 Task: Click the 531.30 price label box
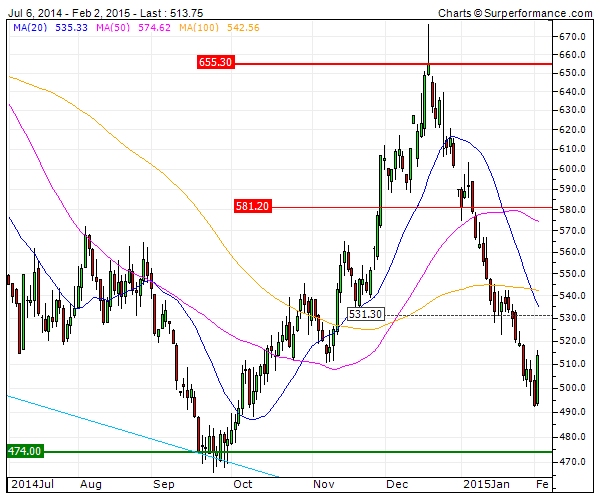pos(365,314)
